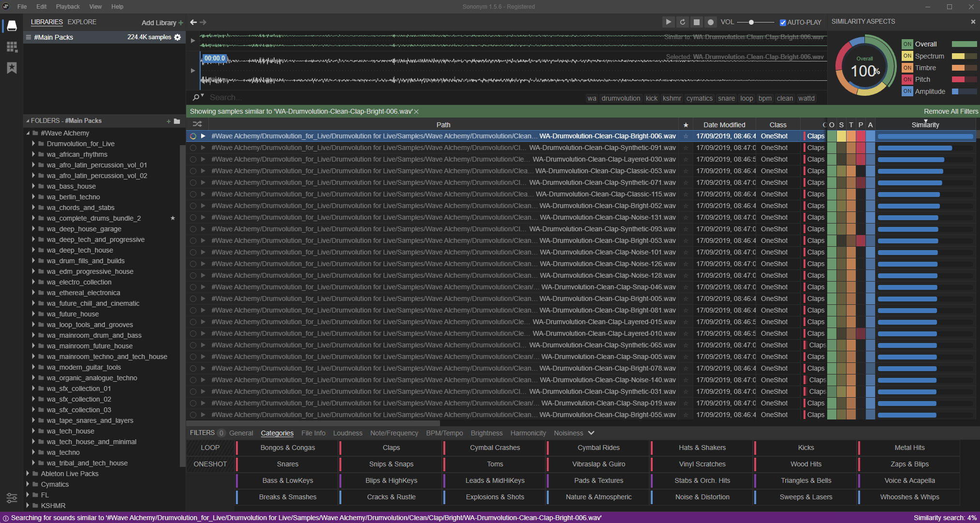The width and height of the screenshot is (980, 523).
Task: Expand the Drumvolution_for_Live folder
Action: point(33,144)
